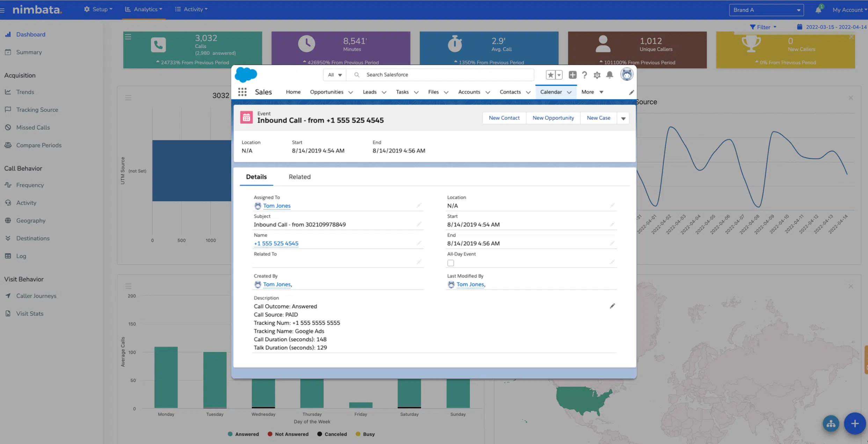The image size is (868, 444).
Task: Toggle the Not Answered legend series
Action: click(288, 434)
